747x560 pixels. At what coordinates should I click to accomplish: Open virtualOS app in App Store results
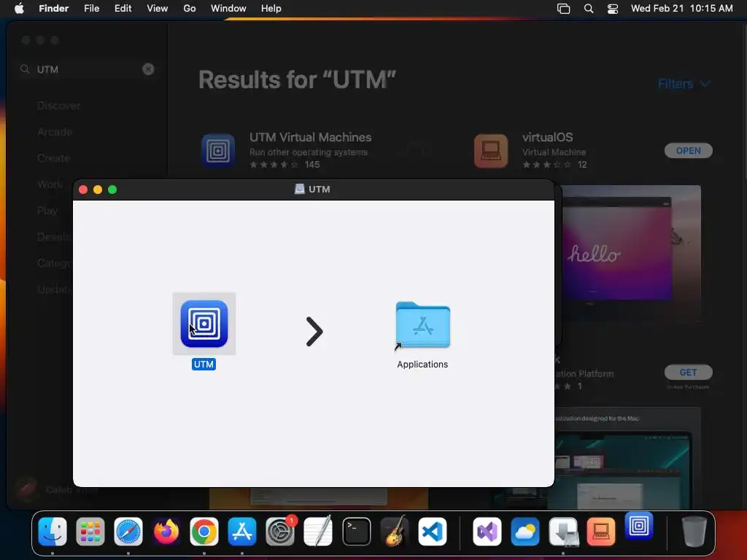click(689, 150)
